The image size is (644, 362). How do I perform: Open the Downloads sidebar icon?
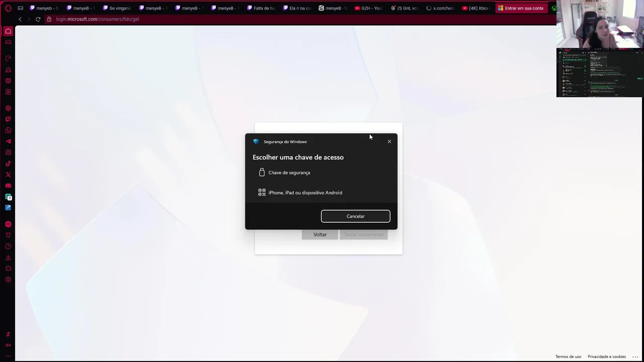8,257
